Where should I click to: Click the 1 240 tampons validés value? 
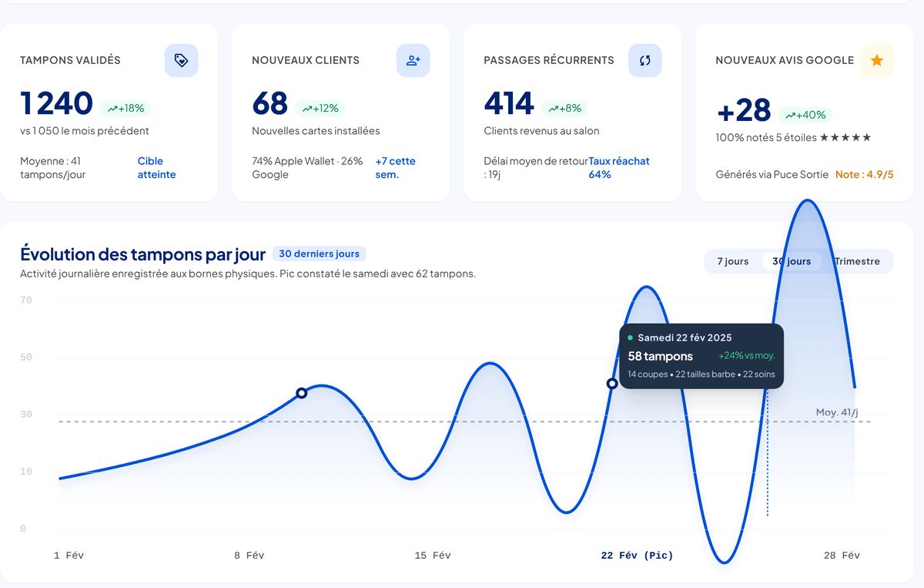57,104
